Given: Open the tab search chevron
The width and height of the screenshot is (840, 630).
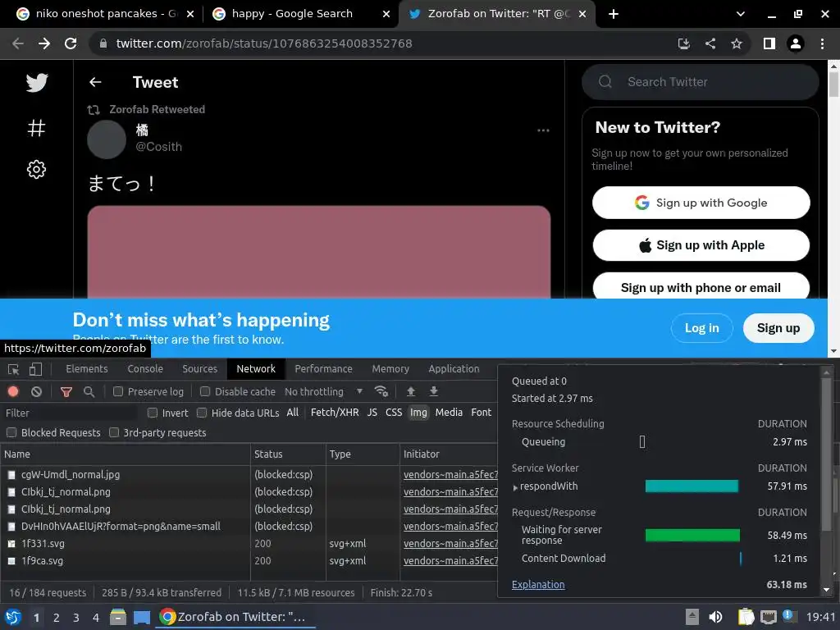Looking at the screenshot, I should [741, 14].
